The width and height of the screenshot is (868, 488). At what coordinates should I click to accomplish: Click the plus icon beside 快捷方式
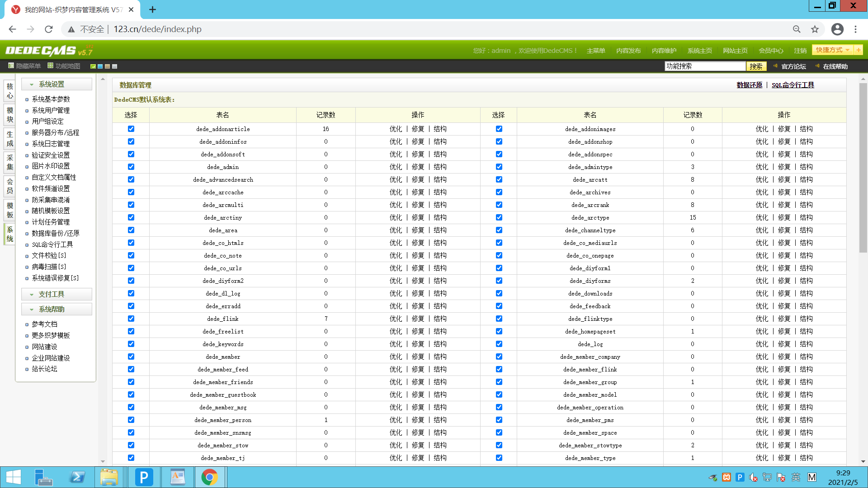(x=858, y=50)
